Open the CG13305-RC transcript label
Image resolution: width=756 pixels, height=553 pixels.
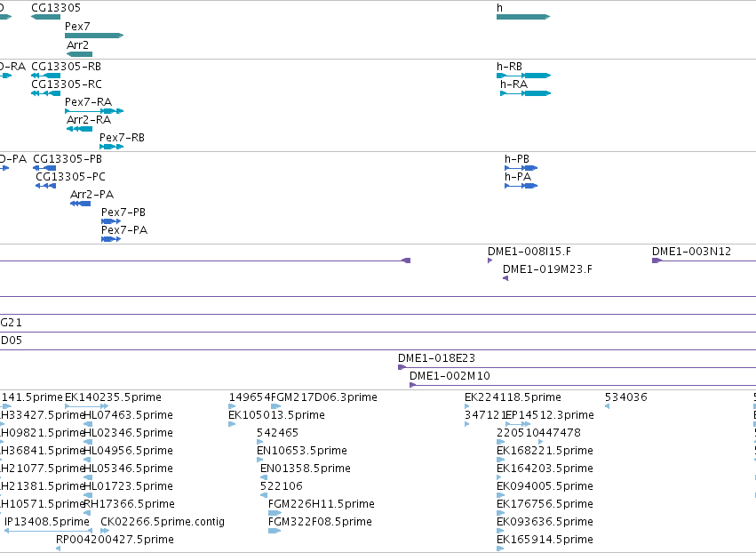[67, 84]
